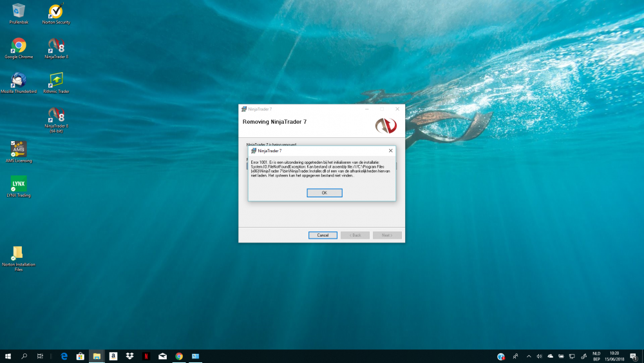
Task: Open the taskbar clock and date
Action: coord(614,356)
